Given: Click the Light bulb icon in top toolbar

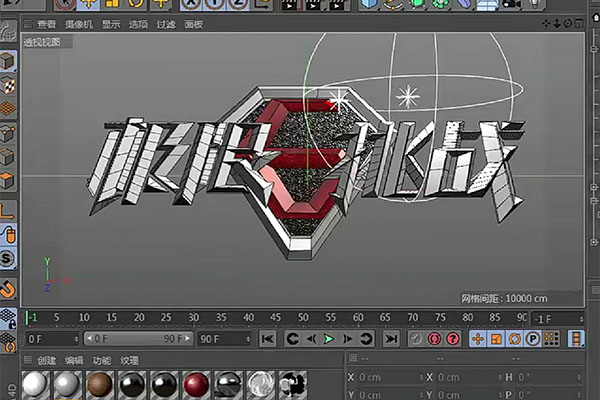Looking at the screenshot, I should (535, 4).
